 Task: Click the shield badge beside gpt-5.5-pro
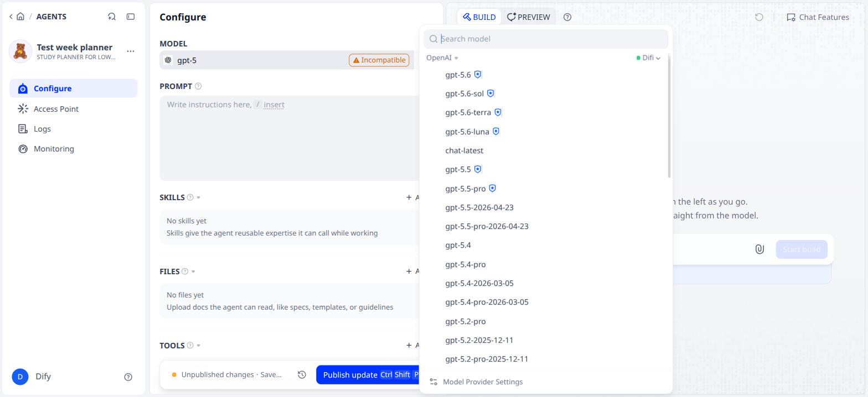(x=492, y=189)
